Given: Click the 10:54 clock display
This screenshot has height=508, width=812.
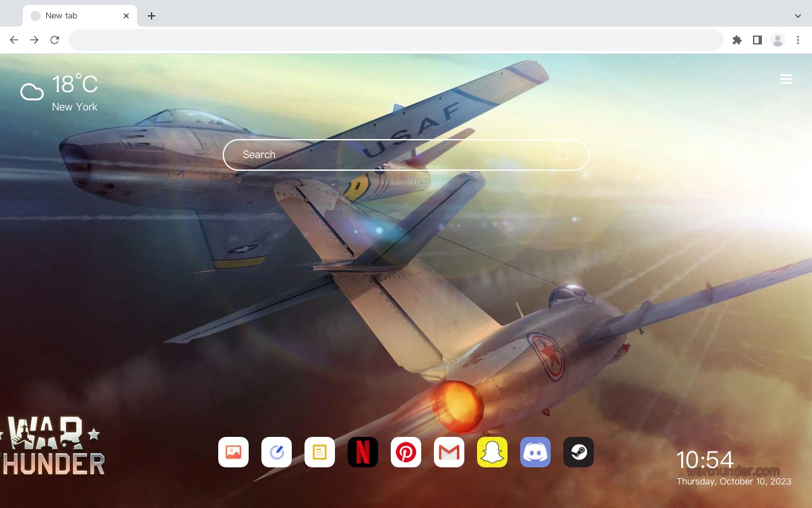Looking at the screenshot, I should tap(705, 460).
